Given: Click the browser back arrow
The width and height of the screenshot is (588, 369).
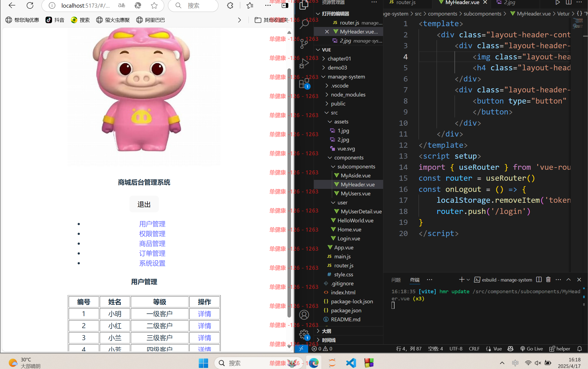Looking at the screenshot, I should (x=12, y=5).
